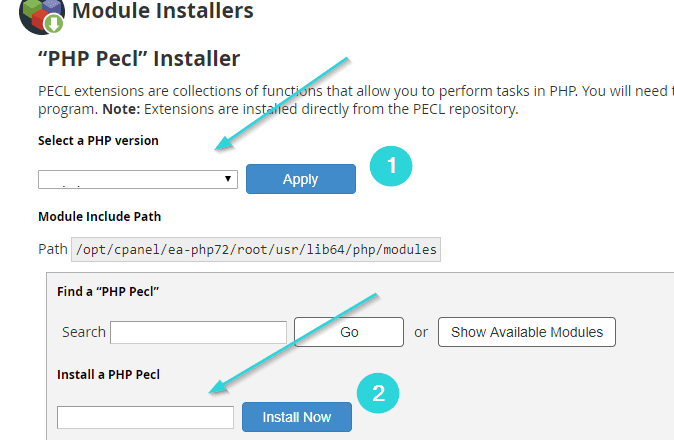The height and width of the screenshot is (440, 674).
Task: Click the teal step 1 circle
Action: (391, 166)
